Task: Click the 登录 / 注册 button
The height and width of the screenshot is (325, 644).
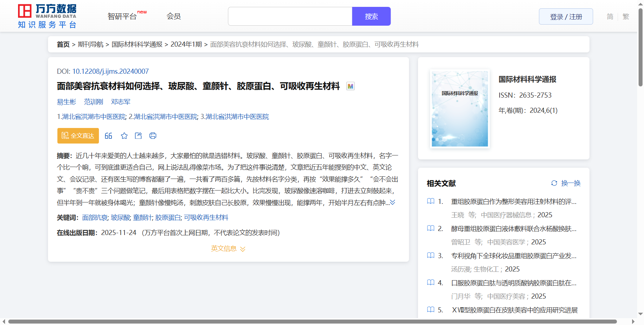Action: click(x=566, y=17)
